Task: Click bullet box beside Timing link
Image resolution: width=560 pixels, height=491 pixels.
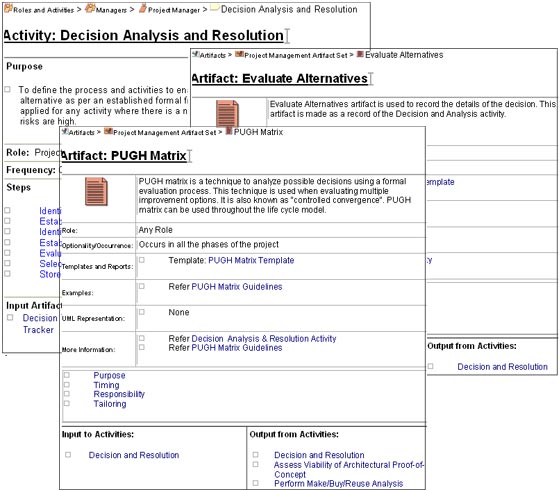Action: pos(66,385)
